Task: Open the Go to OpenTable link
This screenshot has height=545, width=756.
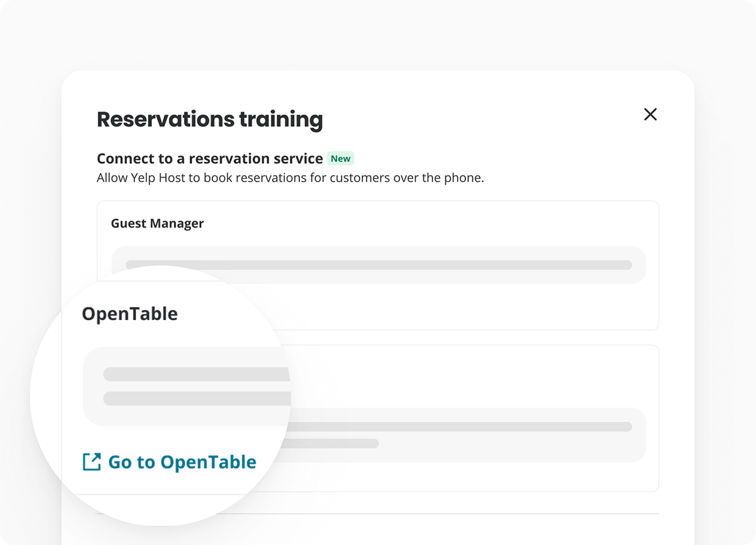Action: click(x=169, y=462)
